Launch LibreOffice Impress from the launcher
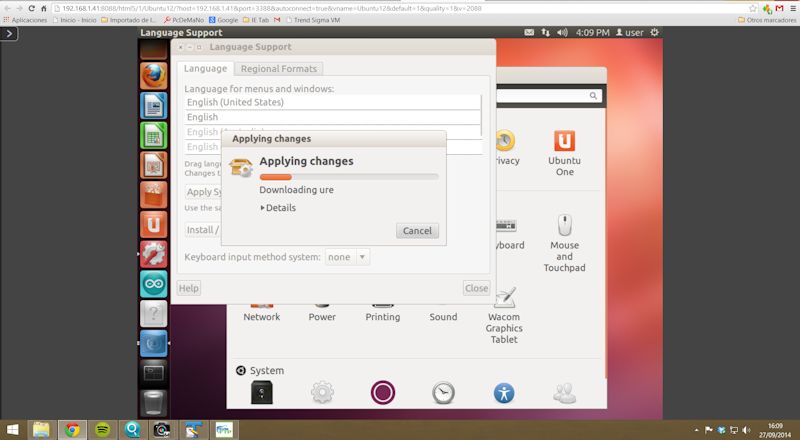The width and height of the screenshot is (800, 440). pos(154,165)
